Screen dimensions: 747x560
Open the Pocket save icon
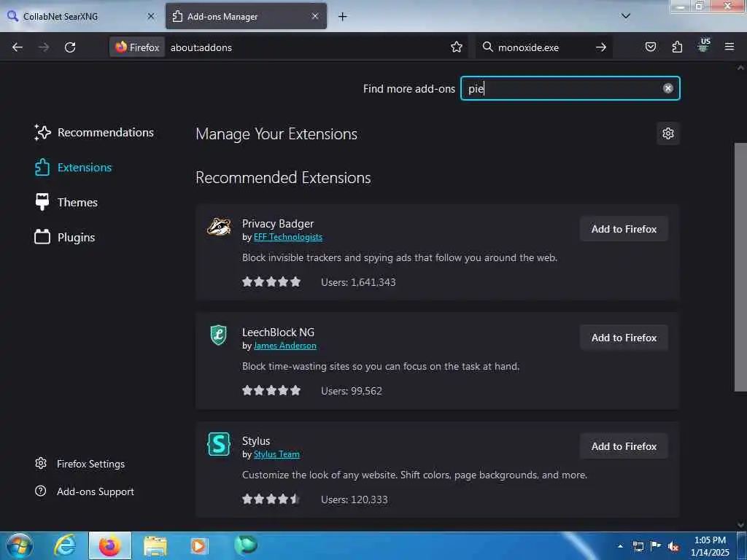tap(651, 47)
